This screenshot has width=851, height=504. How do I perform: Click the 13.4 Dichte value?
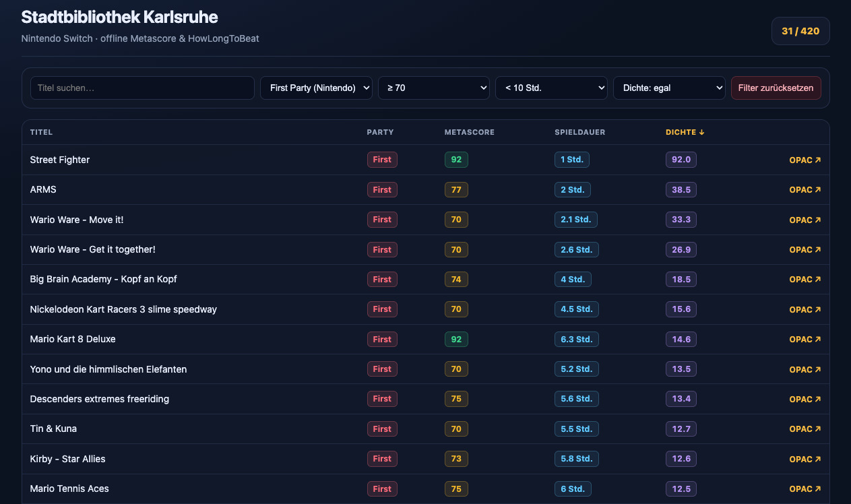[681, 399]
